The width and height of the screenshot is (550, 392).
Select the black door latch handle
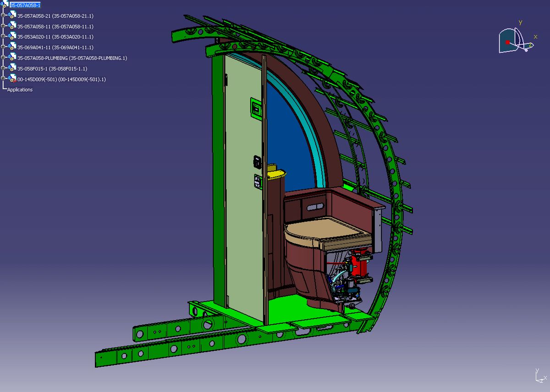(257, 163)
